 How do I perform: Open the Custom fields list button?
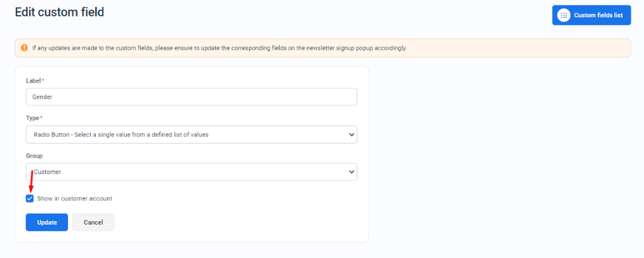point(591,15)
